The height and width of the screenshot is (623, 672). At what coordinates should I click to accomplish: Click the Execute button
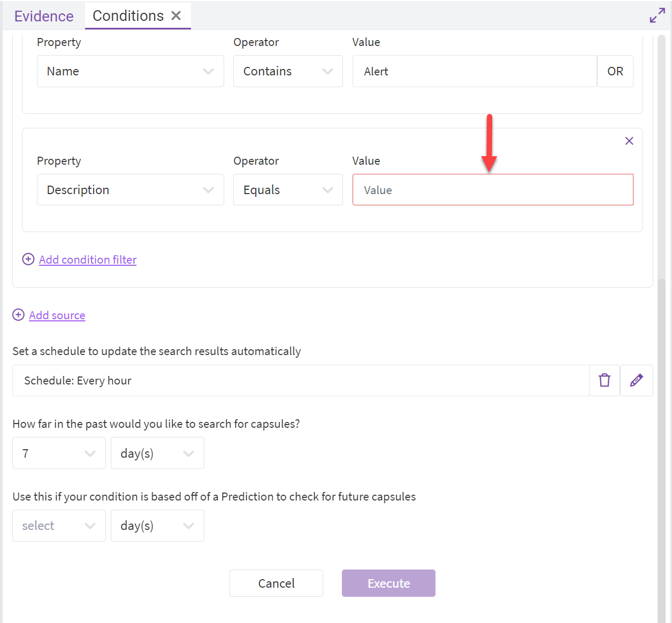click(388, 583)
